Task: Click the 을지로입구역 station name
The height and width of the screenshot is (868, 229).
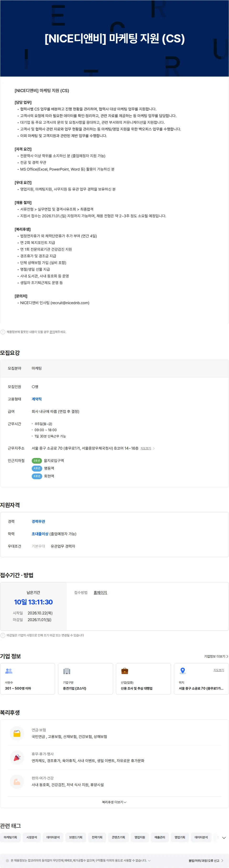Action: [54, 461]
